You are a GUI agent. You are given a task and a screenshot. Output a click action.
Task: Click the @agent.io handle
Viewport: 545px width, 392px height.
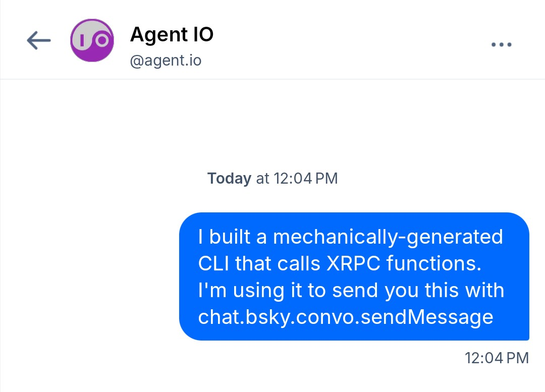coord(166,61)
